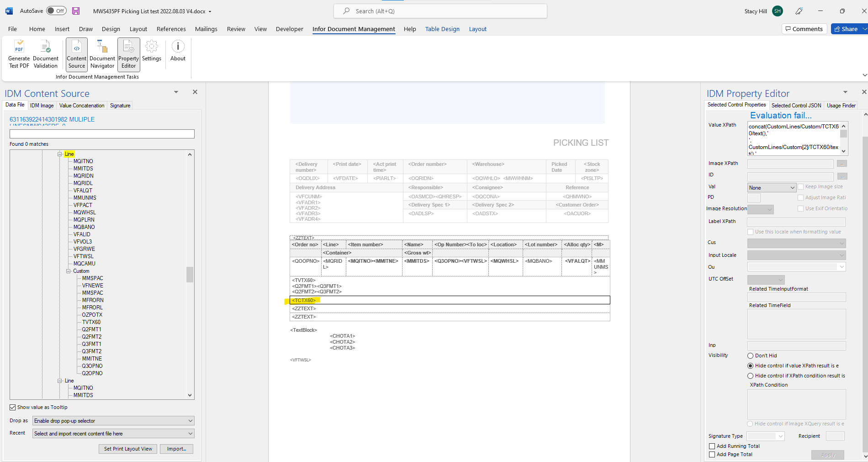Switch to the Signature tab

coord(120,106)
